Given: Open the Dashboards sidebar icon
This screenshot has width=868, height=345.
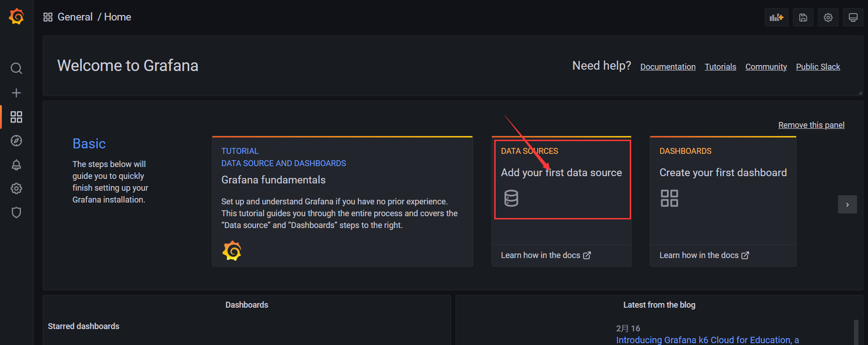Looking at the screenshot, I should [16, 117].
